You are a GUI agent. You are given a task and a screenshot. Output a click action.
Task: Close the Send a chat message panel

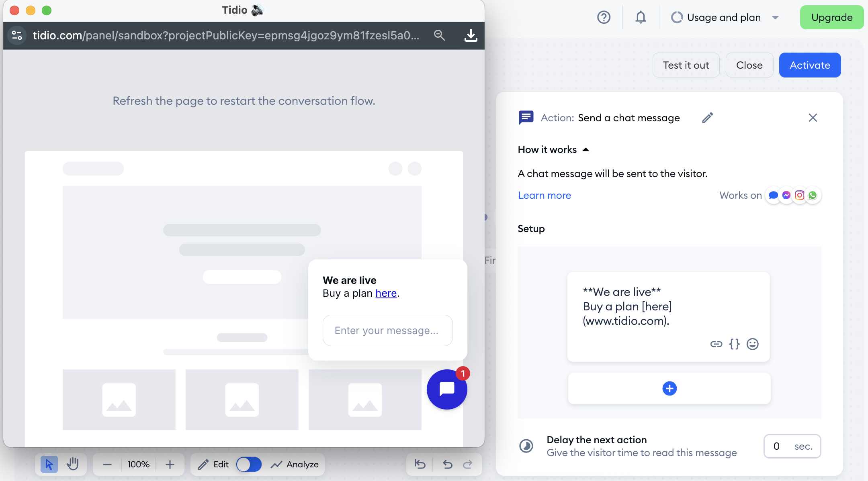813,118
